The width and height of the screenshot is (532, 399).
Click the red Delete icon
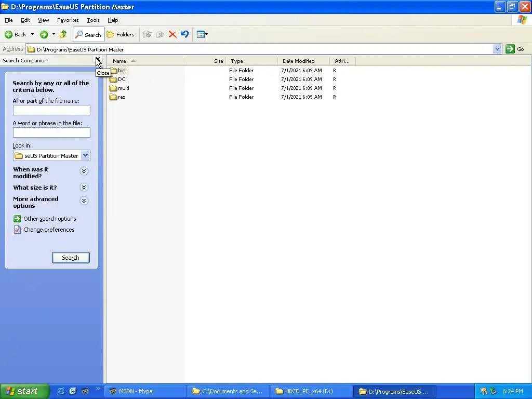[x=172, y=34]
